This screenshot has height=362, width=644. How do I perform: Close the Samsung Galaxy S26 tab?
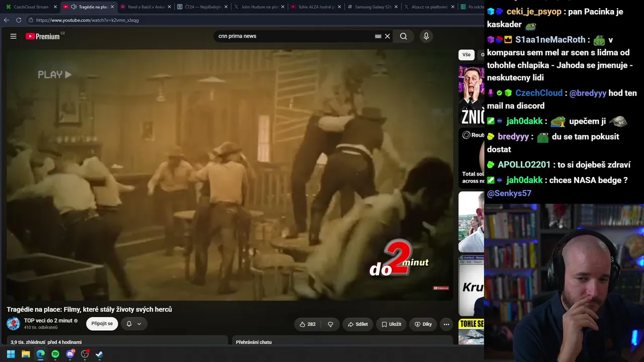tap(396, 7)
